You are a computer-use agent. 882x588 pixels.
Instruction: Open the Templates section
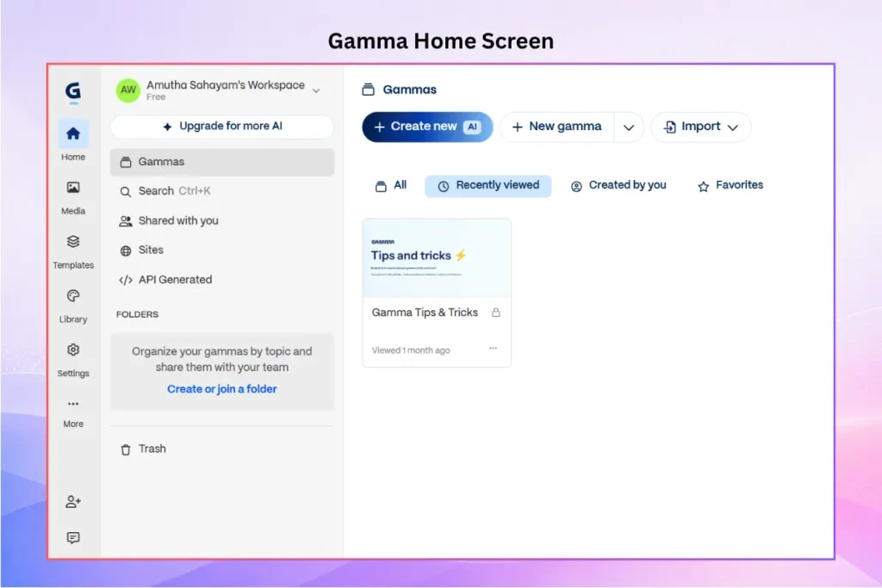click(73, 252)
